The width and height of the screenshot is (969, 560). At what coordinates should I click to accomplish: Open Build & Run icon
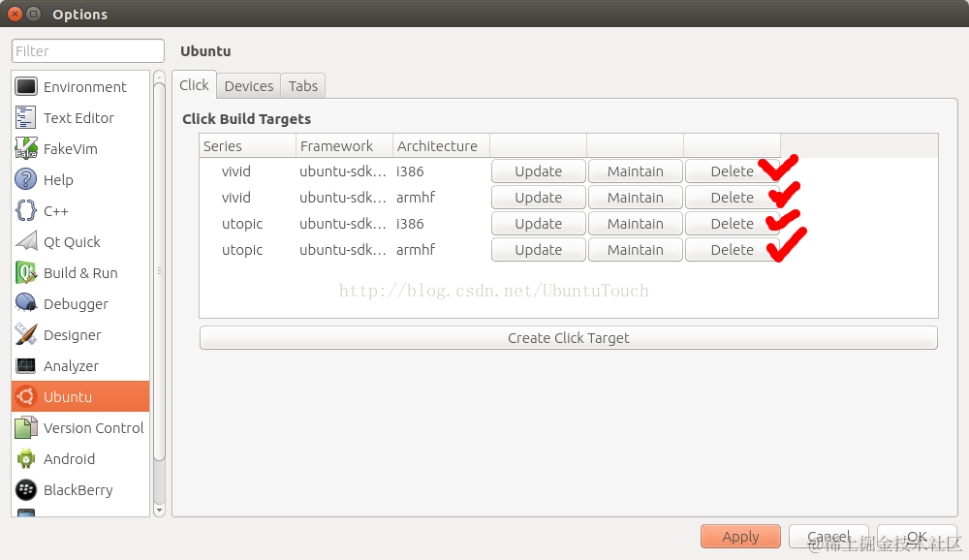pyautogui.click(x=26, y=272)
